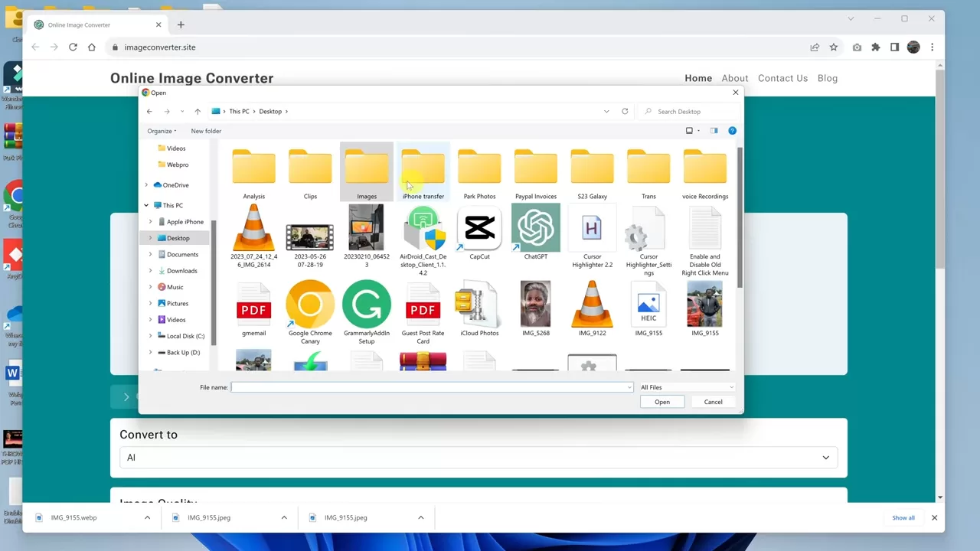Go up one folder level arrow
Image resolution: width=980 pixels, height=551 pixels.
tap(198, 112)
